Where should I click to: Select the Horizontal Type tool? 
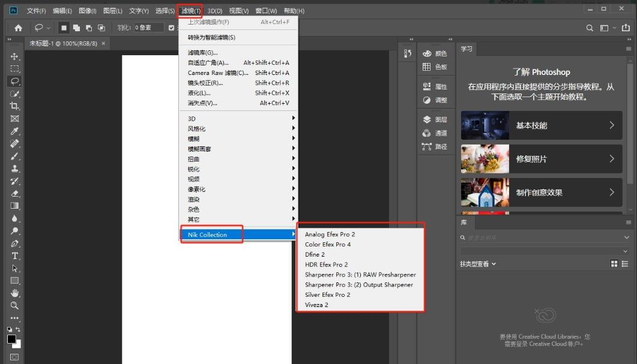coord(14,256)
